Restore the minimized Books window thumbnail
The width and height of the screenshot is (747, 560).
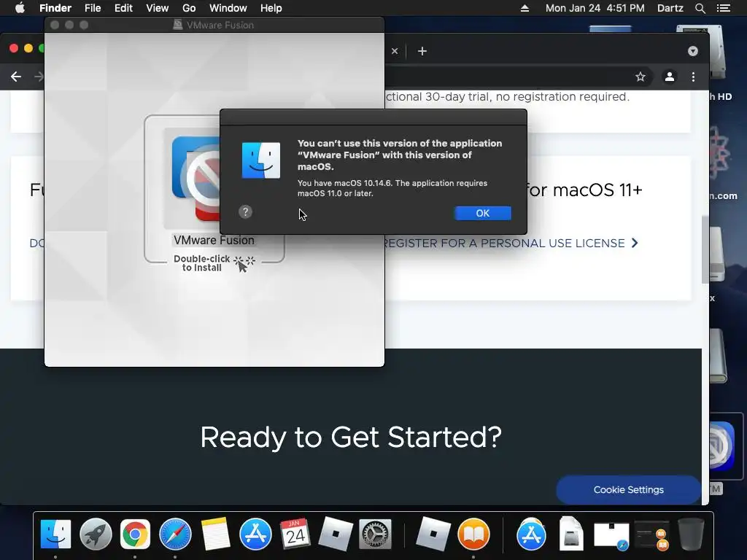[x=651, y=536]
